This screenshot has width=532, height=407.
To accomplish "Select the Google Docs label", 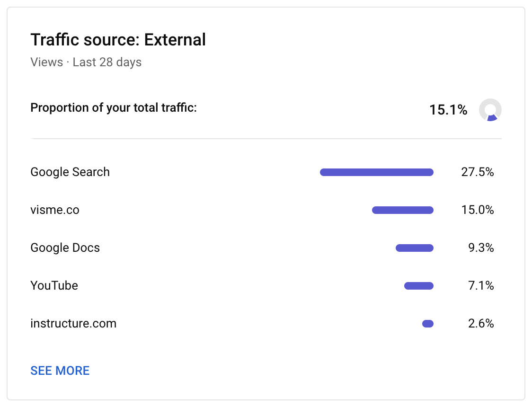I will click(65, 248).
